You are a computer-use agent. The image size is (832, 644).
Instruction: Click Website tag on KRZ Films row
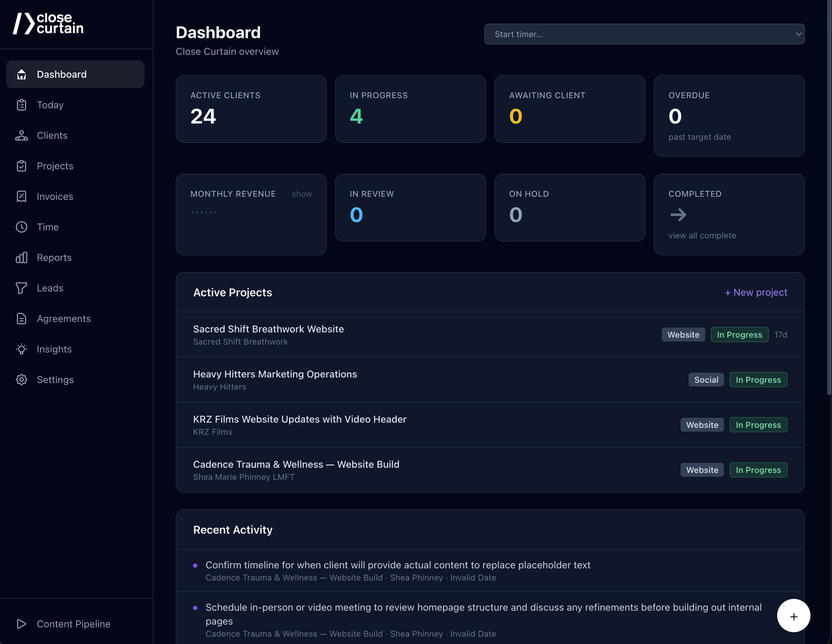(702, 425)
